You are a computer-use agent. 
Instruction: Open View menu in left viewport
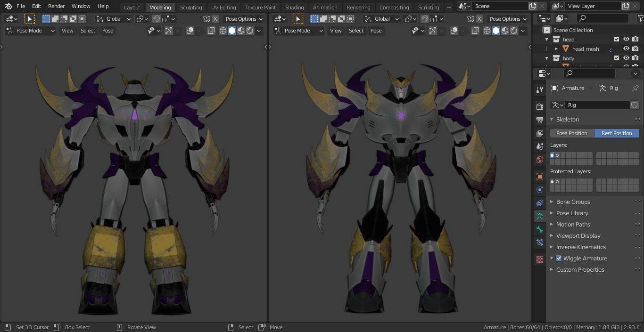pos(67,31)
